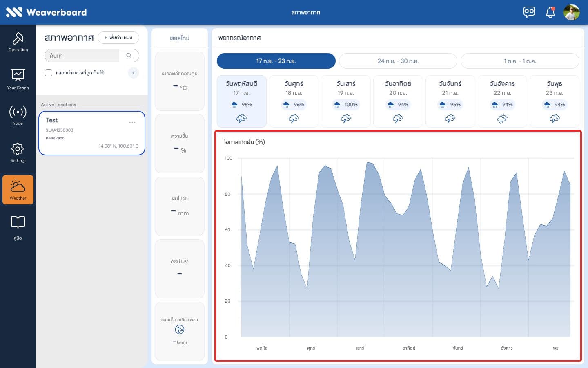588x368 pixels.
Task: Toggle the แสดงตำแหน่งที่ถูกเก็บไว้ checkbox
Action: point(49,73)
